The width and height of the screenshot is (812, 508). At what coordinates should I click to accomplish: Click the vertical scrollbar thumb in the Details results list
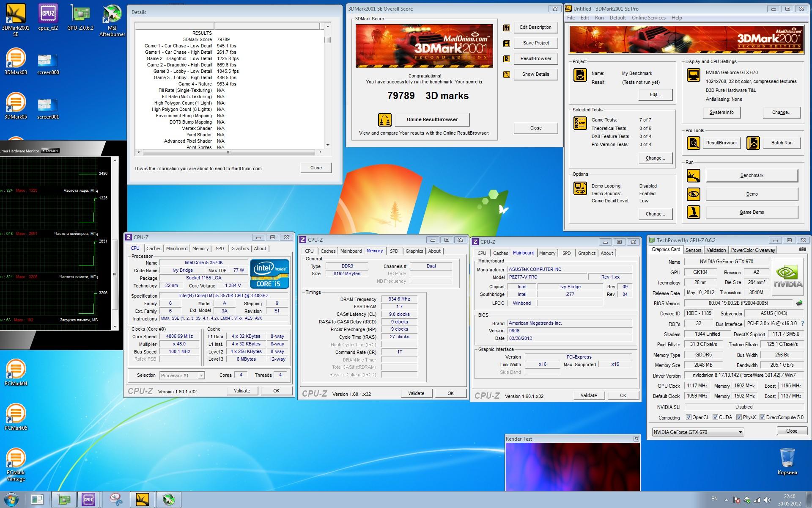pyautogui.click(x=327, y=40)
